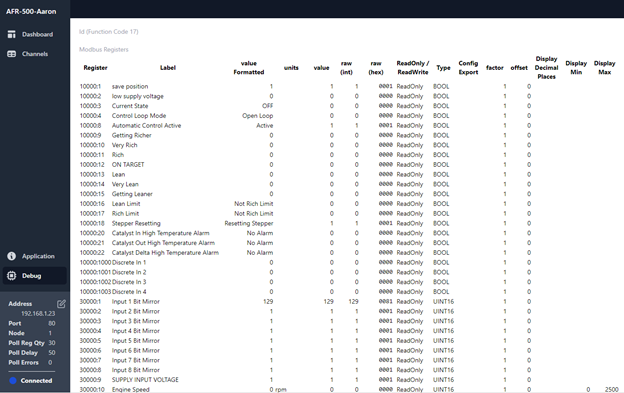Select the Application menu entry
This screenshot has width=624, height=393.
35,256
